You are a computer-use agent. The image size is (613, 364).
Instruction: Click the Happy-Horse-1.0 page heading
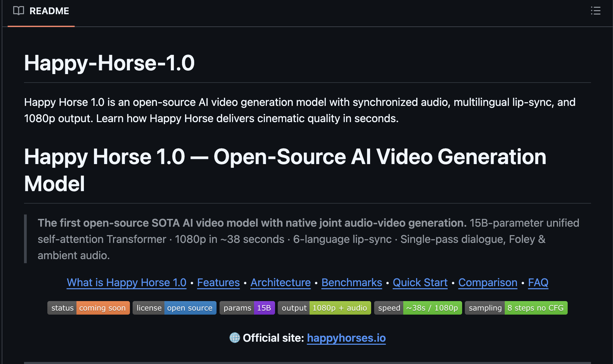[109, 62]
